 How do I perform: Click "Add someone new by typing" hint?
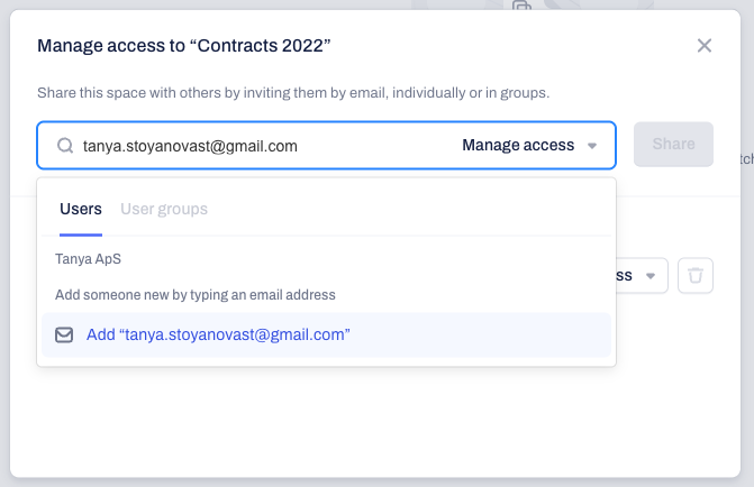(195, 295)
